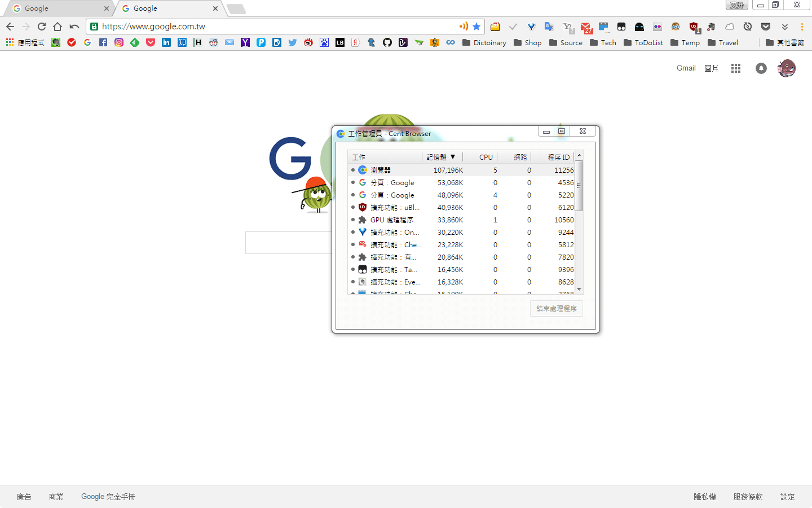Open the Gmail notifier extension showing 27 unread
This screenshot has width=812, height=508.
pos(586,26)
